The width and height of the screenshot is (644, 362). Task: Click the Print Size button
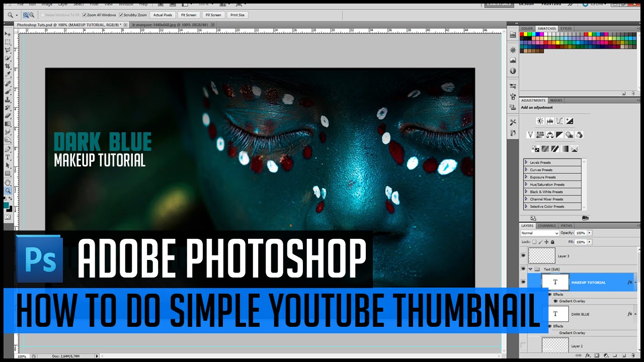tap(238, 15)
